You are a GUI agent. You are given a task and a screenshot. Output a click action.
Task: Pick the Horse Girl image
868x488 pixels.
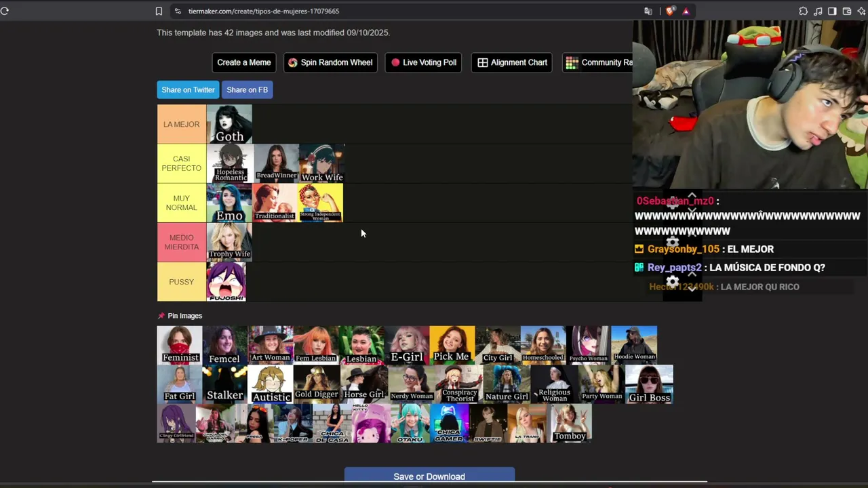(363, 384)
